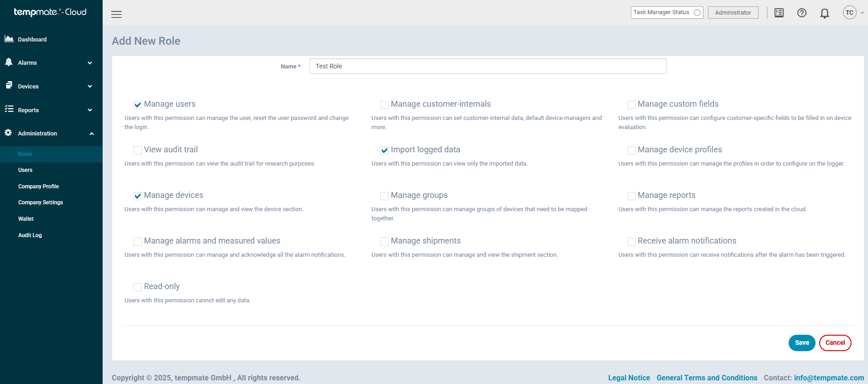
Task: Click the Reports list icon in sidebar
Action: pos(9,109)
